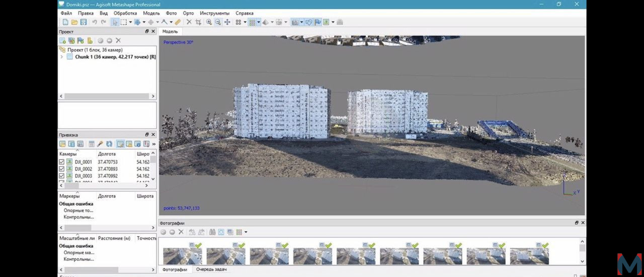Sort by the Долгота column header in cameras table
Screen dimensions: 644x277
click(107, 153)
